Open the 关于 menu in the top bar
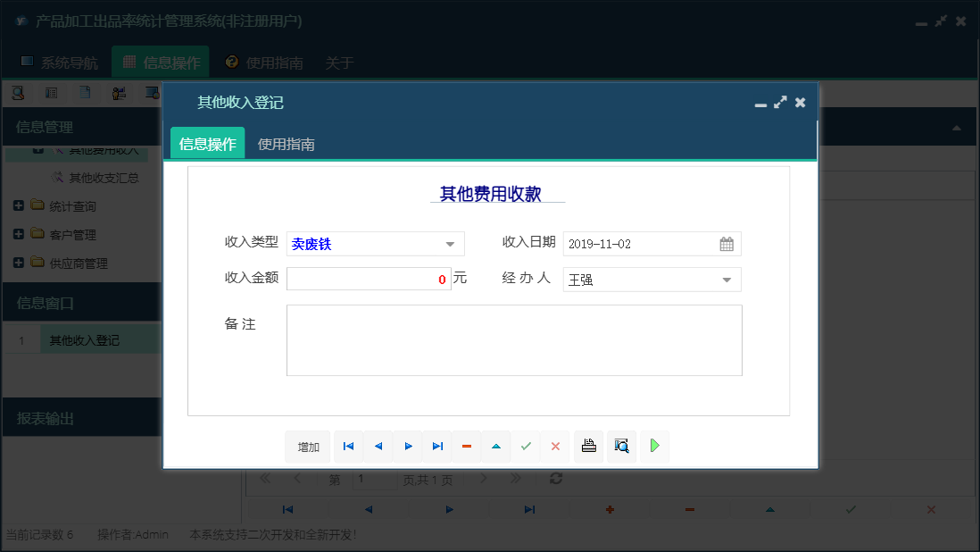Screen dimensions: 980x552 (339, 63)
